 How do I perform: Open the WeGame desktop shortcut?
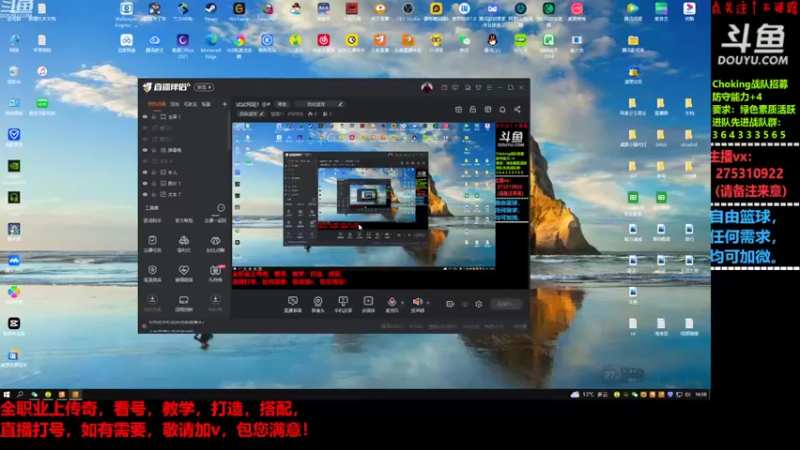coord(239,11)
